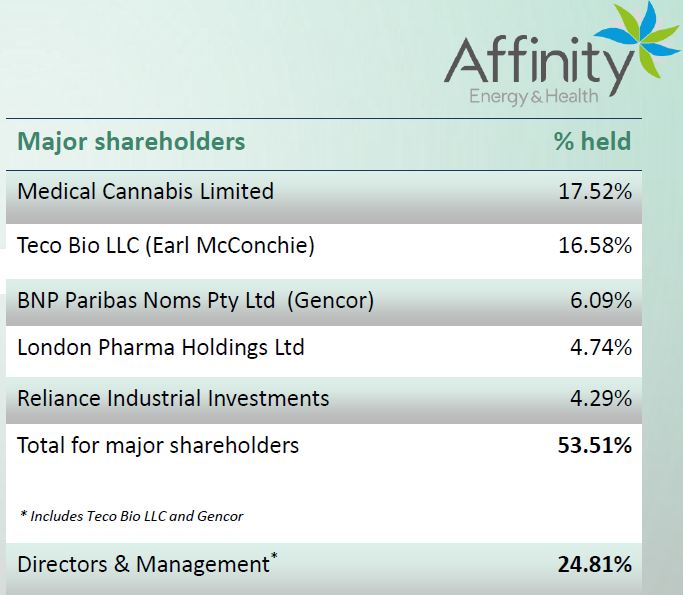Select Reliance Industrial Investments row
The image size is (683, 595).
click(x=173, y=398)
